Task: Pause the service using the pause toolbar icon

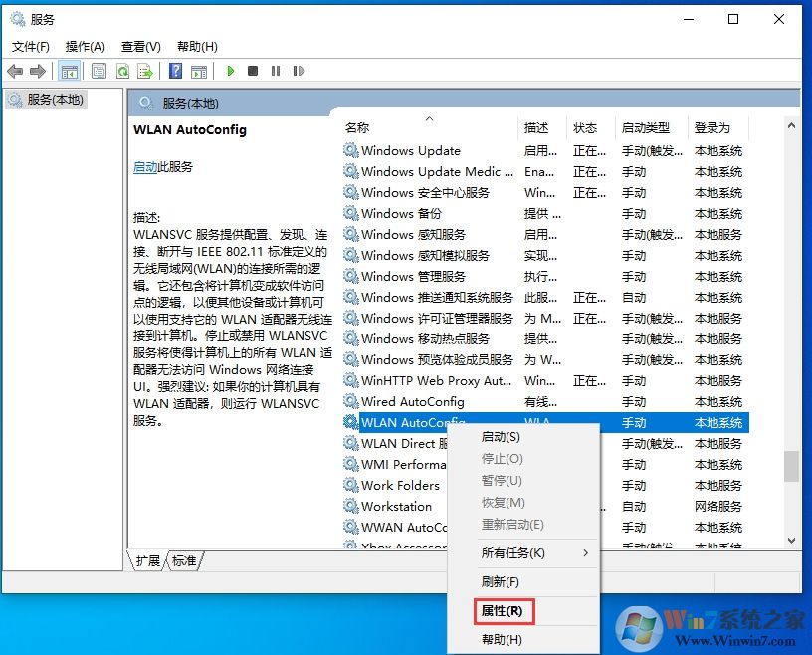Action: tap(275, 71)
